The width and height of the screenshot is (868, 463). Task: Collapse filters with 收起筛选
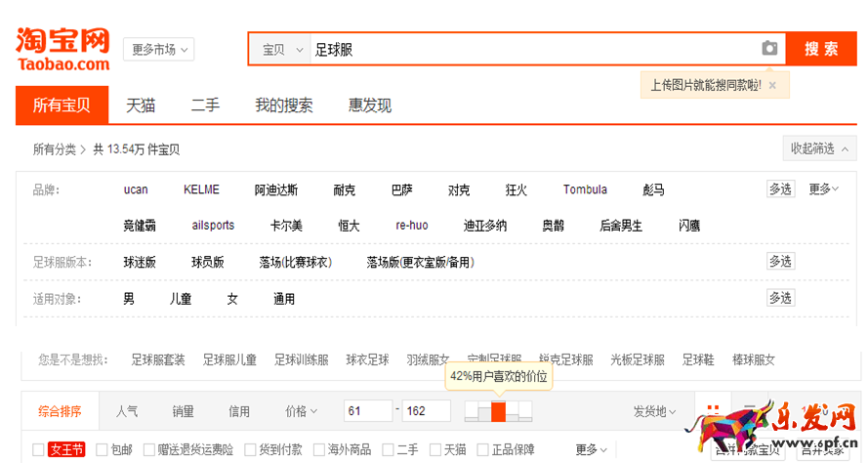pyautogui.click(x=819, y=148)
